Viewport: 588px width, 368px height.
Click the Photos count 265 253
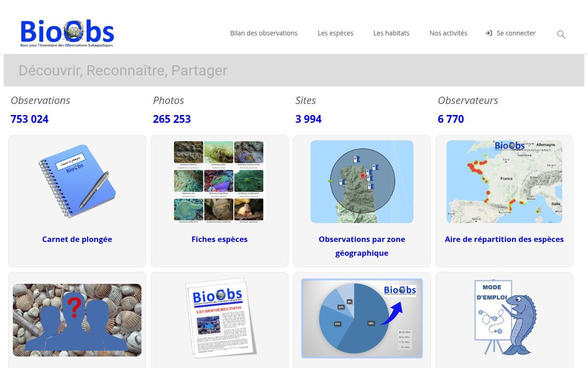click(172, 119)
